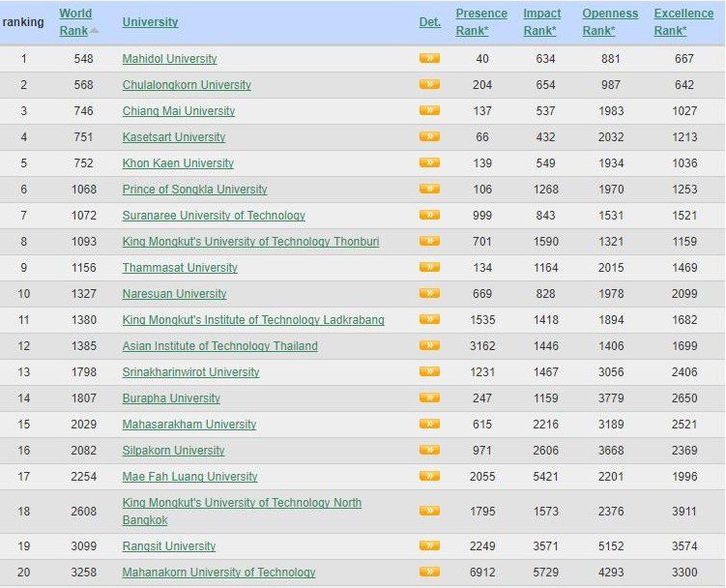This screenshot has width=726, height=588.
Task: Open Burapha University link
Action: [x=171, y=398]
